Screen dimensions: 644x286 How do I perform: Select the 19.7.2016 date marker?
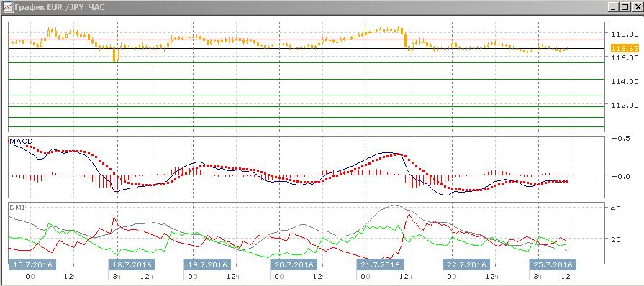tap(207, 264)
